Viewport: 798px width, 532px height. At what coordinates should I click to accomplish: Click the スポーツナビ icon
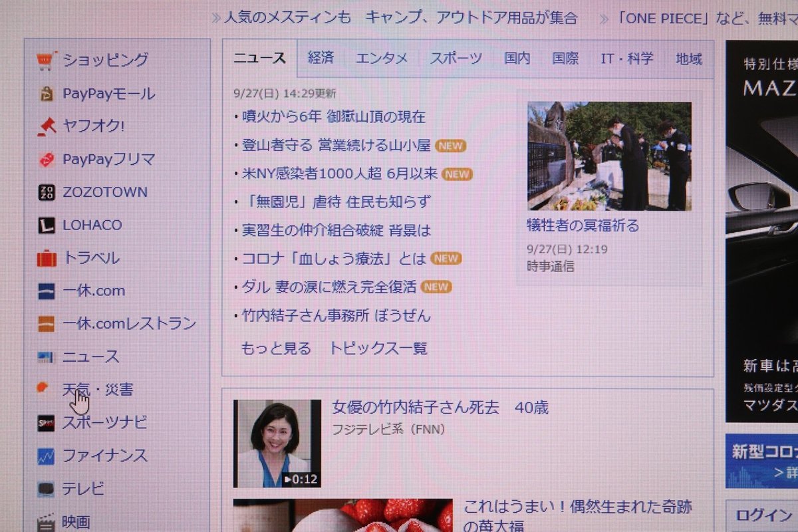(x=46, y=423)
